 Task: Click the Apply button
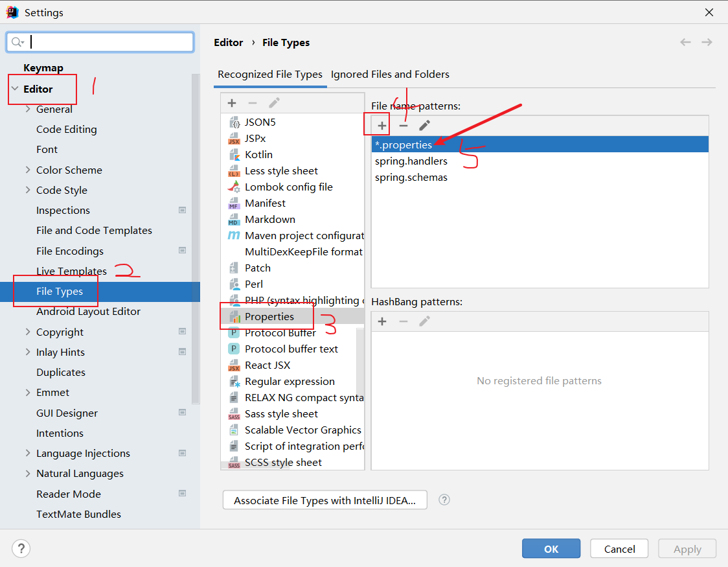[x=687, y=549]
